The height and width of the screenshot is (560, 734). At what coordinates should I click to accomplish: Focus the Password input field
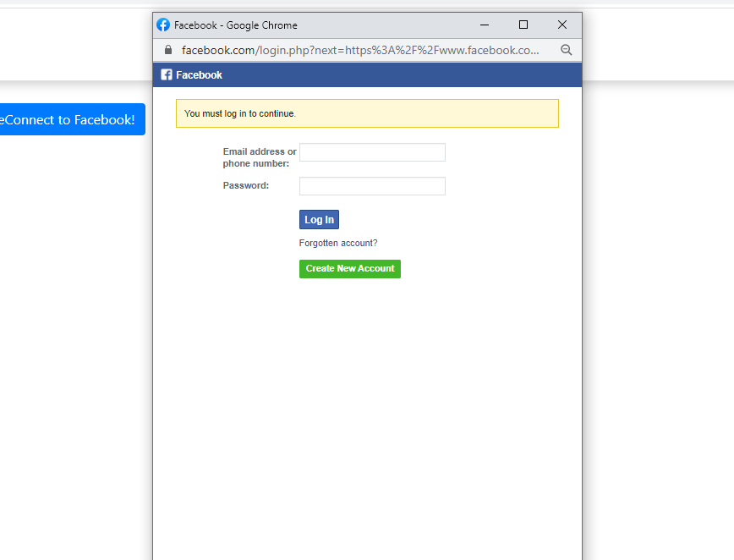(372, 186)
